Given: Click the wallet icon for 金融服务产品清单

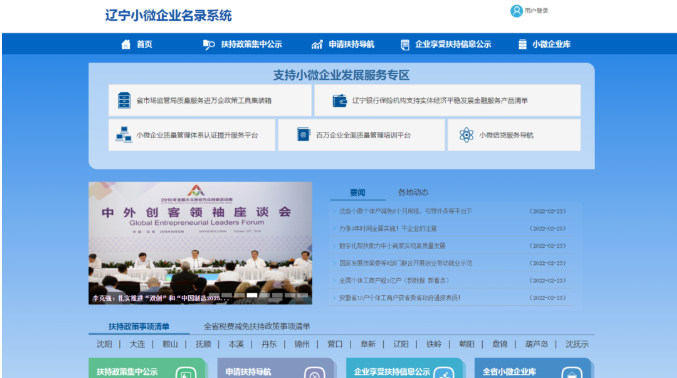Looking at the screenshot, I should click(x=339, y=100).
